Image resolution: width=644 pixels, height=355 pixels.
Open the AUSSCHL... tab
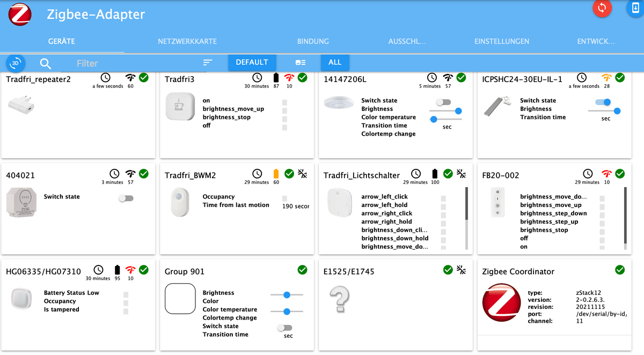coord(407,41)
